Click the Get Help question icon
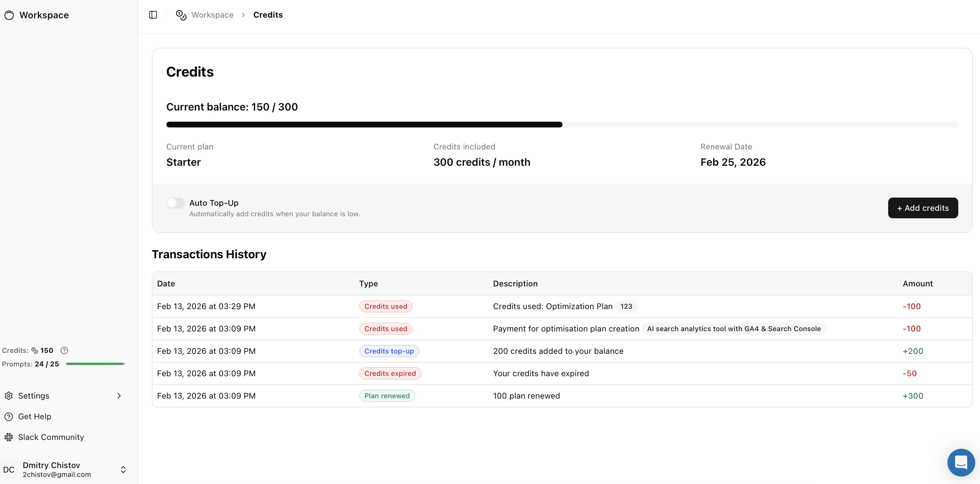Viewport: 980px width, 484px height. pyautogui.click(x=9, y=416)
